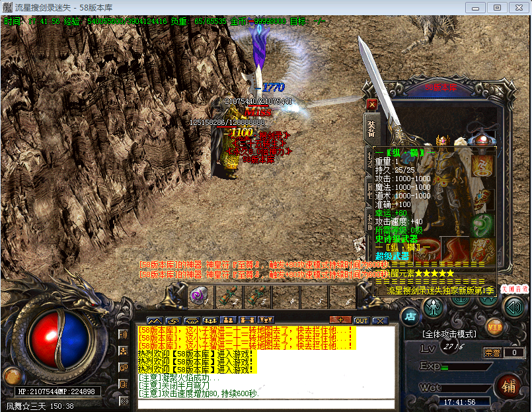The height and width of the screenshot is (412, 532).
Task: Open the shop with the 店 button
Action: (x=410, y=317)
